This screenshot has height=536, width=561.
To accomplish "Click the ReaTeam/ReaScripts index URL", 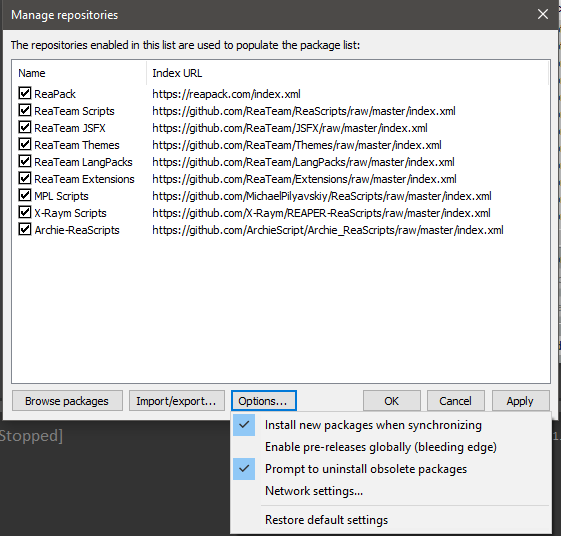I will click(304, 111).
